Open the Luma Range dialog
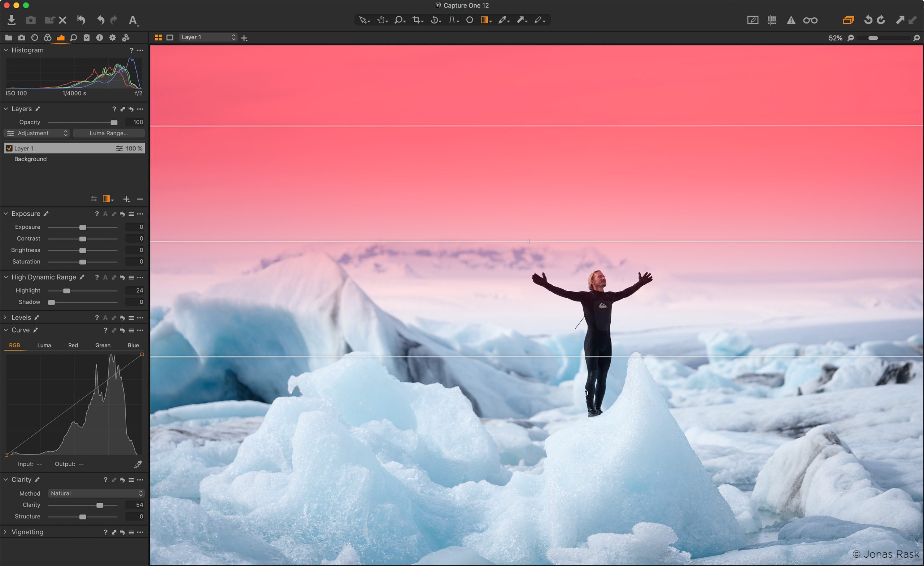Image resolution: width=924 pixels, height=566 pixels. (109, 133)
